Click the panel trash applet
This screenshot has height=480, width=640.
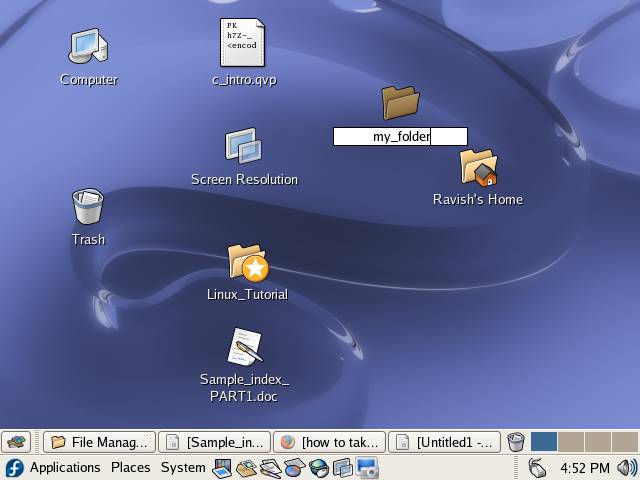coord(516,442)
